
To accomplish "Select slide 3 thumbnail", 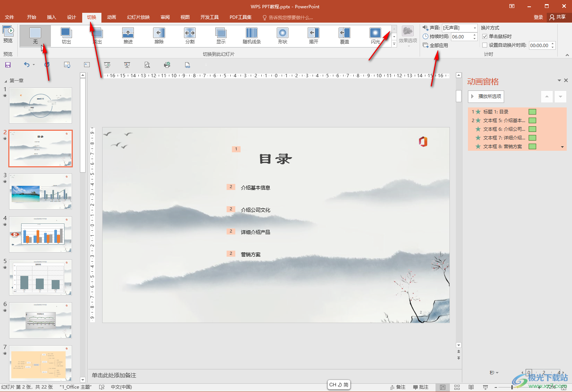I will click(41, 191).
